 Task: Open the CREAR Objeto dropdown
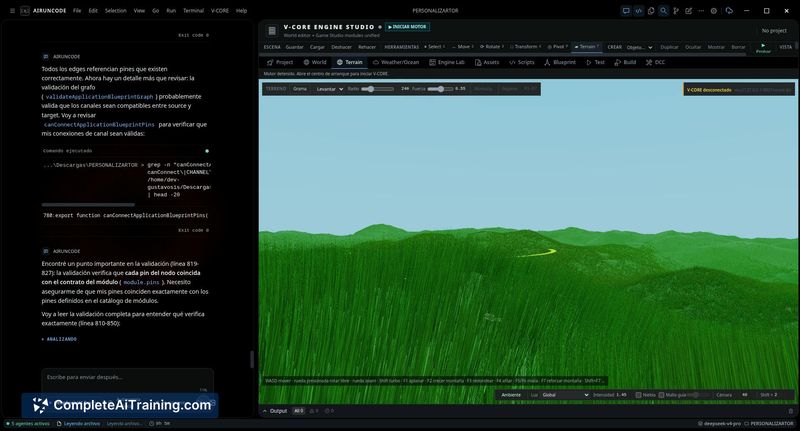tap(639, 47)
